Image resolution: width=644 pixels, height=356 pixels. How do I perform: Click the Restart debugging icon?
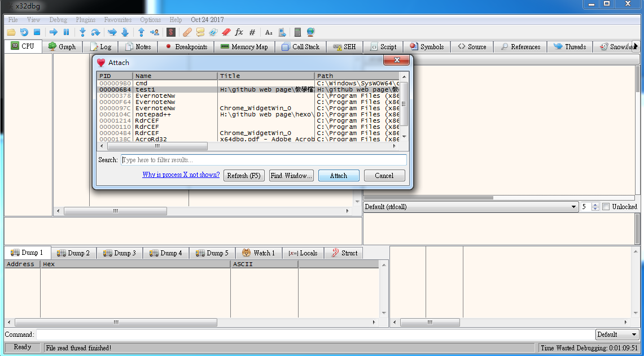coord(24,32)
